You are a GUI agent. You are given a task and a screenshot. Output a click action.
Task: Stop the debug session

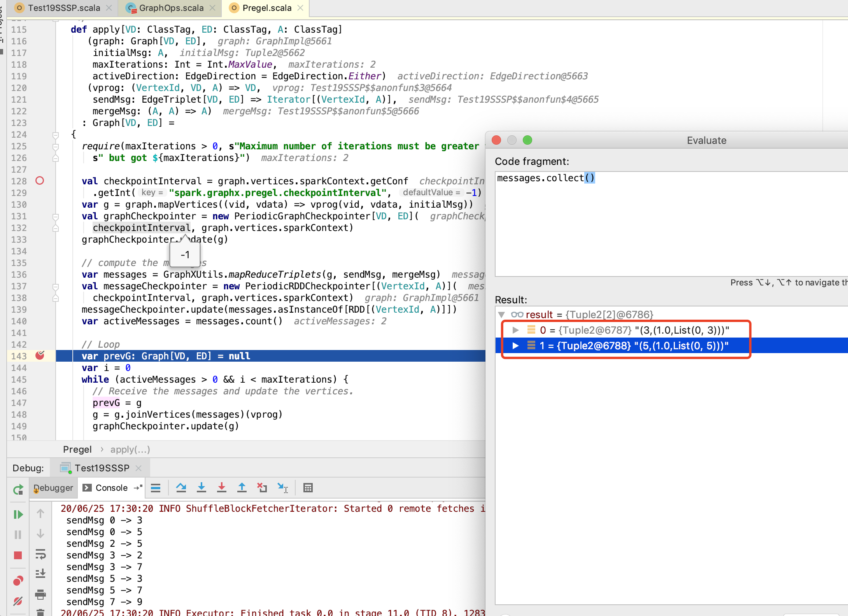click(18, 555)
